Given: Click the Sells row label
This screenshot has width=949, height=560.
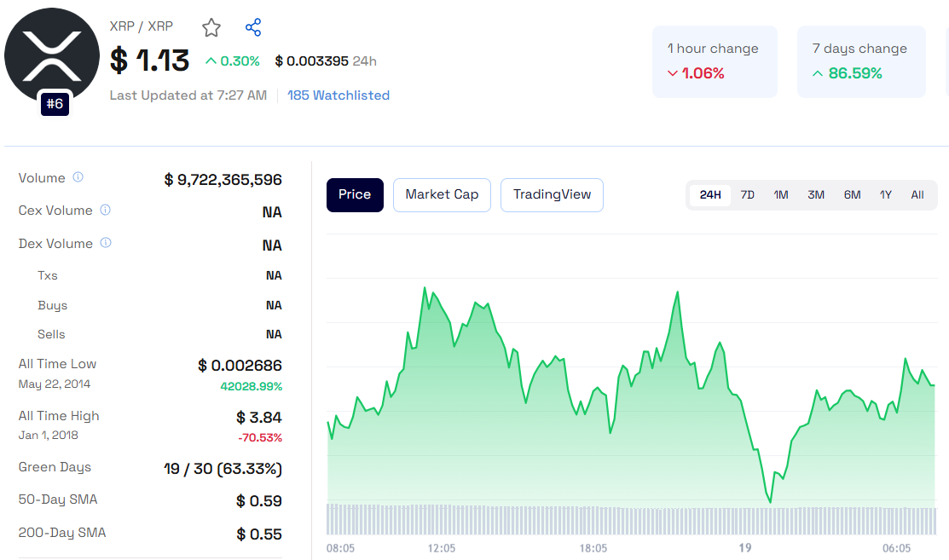Looking at the screenshot, I should [x=51, y=334].
